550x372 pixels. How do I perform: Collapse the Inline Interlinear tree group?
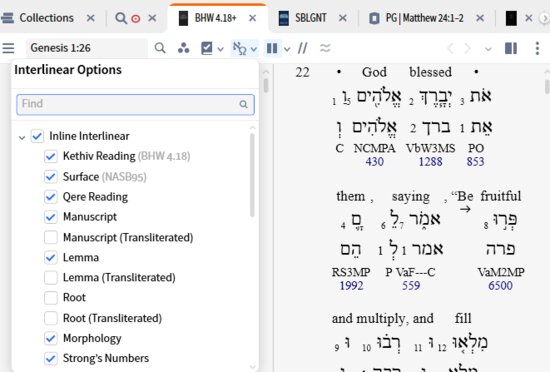[22, 137]
